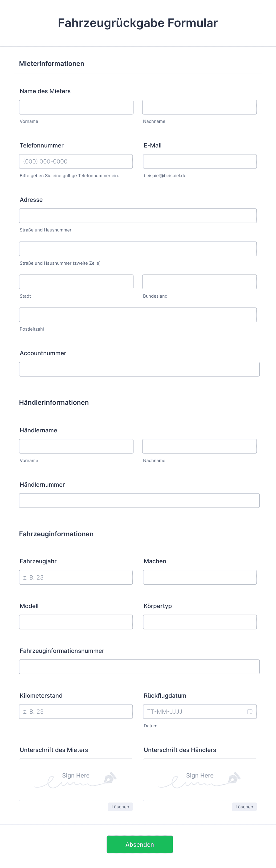Select the Fahrzeugjahr input
276x868 pixels.
click(76, 577)
